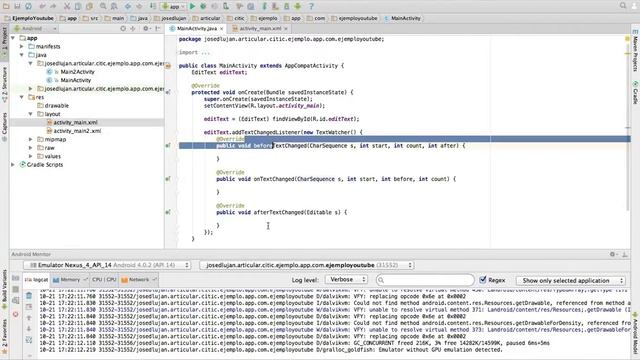Open Project panel gear settings
This screenshot has width=640, height=360.
(146, 28)
